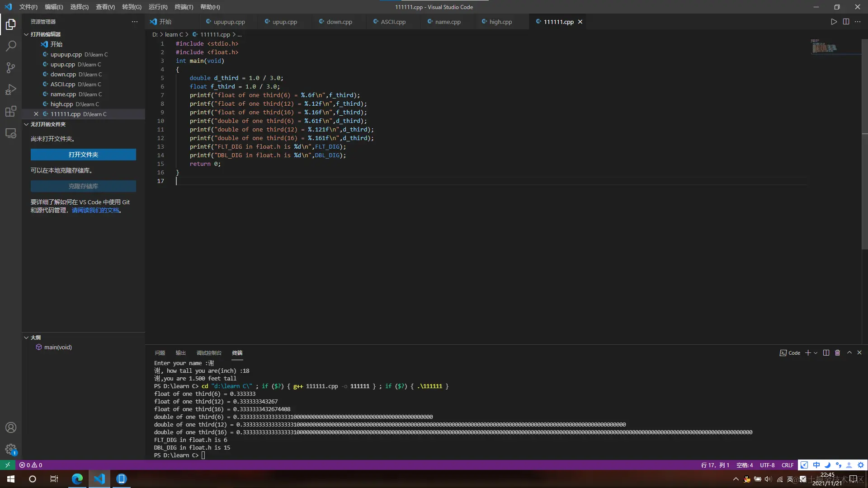Open Remote Explorer in activity bar
This screenshot has height=488, width=868.
11,133
